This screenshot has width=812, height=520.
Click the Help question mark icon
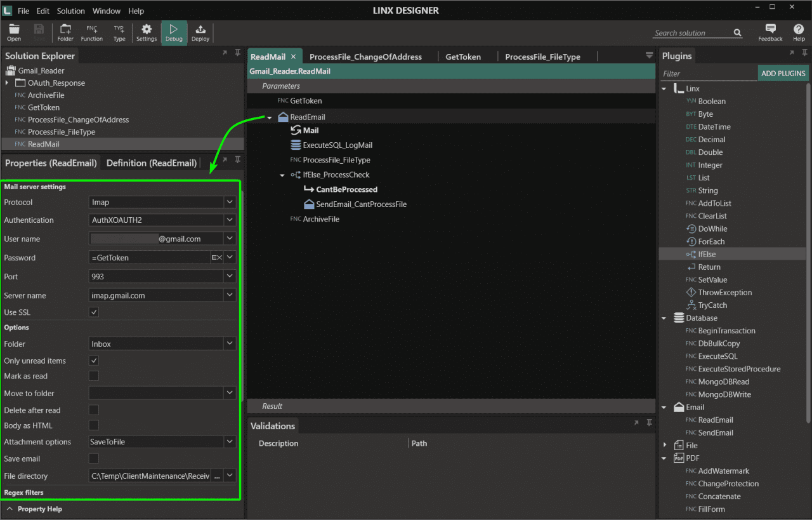(x=798, y=32)
